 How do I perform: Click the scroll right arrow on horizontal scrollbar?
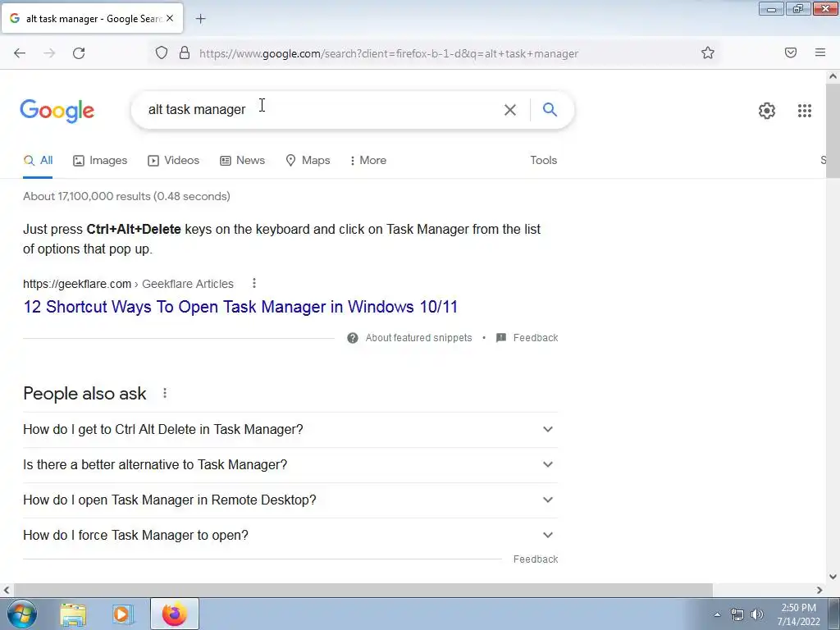[819, 591]
